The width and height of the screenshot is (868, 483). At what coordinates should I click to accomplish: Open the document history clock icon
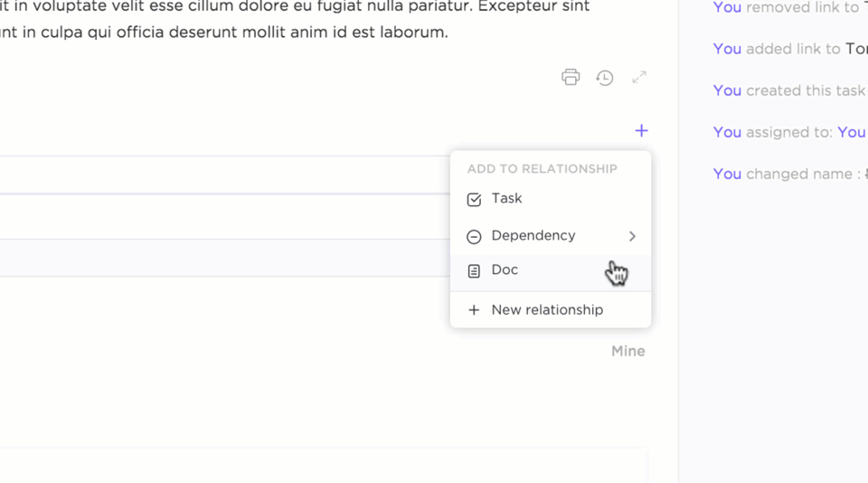coord(605,78)
